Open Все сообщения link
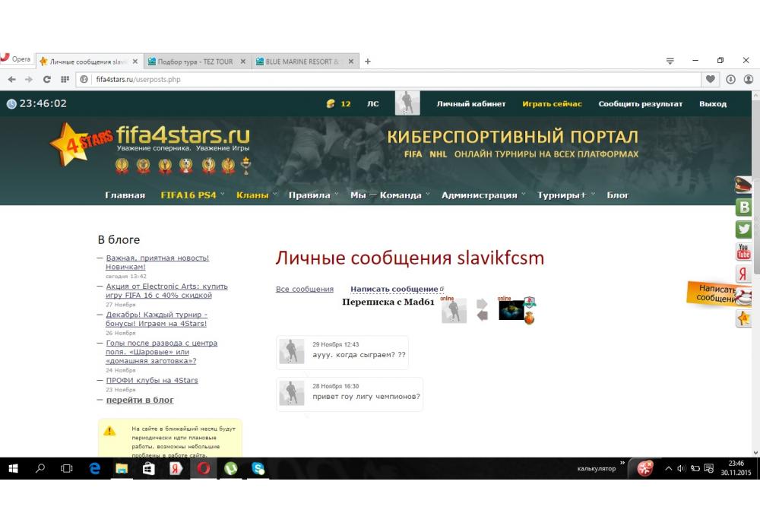The height and width of the screenshot is (532, 760). click(305, 289)
